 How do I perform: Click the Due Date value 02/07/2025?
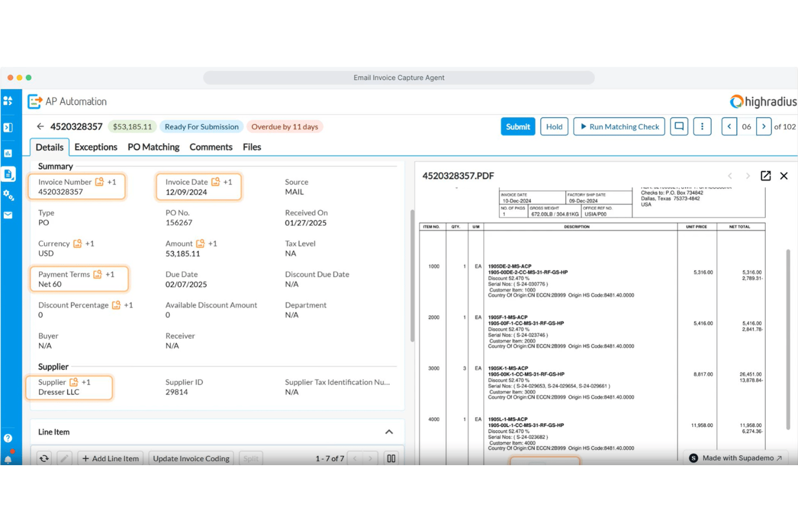click(186, 284)
